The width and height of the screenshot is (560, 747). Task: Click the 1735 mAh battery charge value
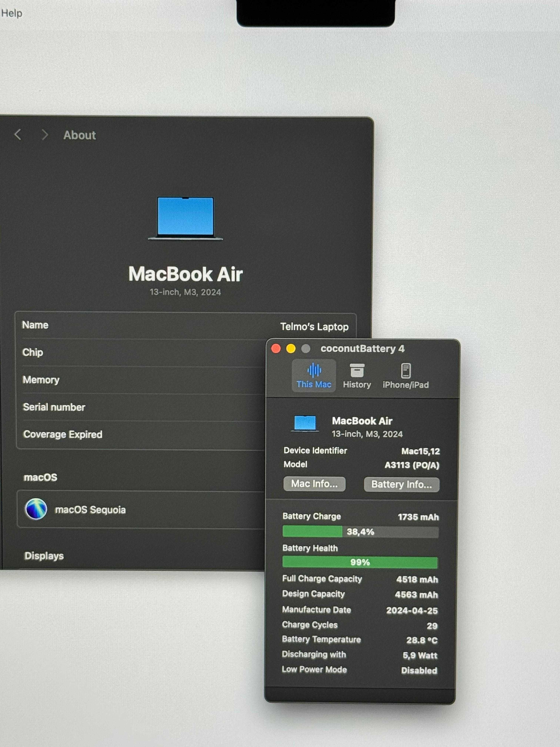tap(418, 517)
